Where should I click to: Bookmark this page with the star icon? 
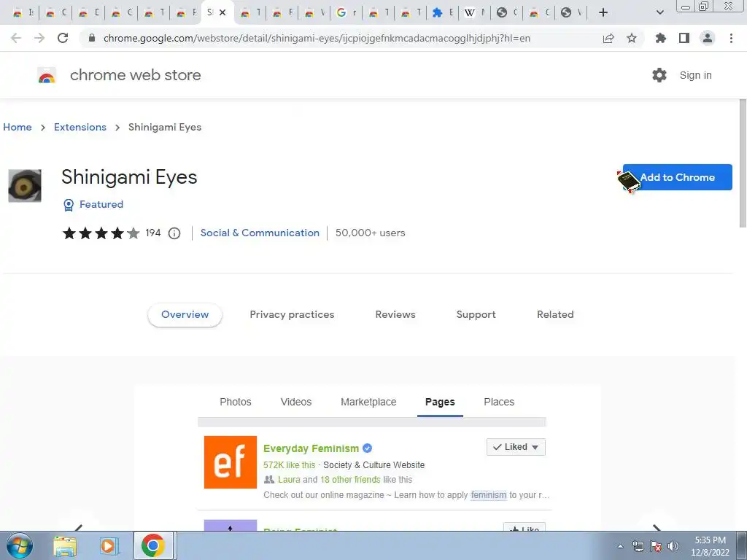pos(632,38)
